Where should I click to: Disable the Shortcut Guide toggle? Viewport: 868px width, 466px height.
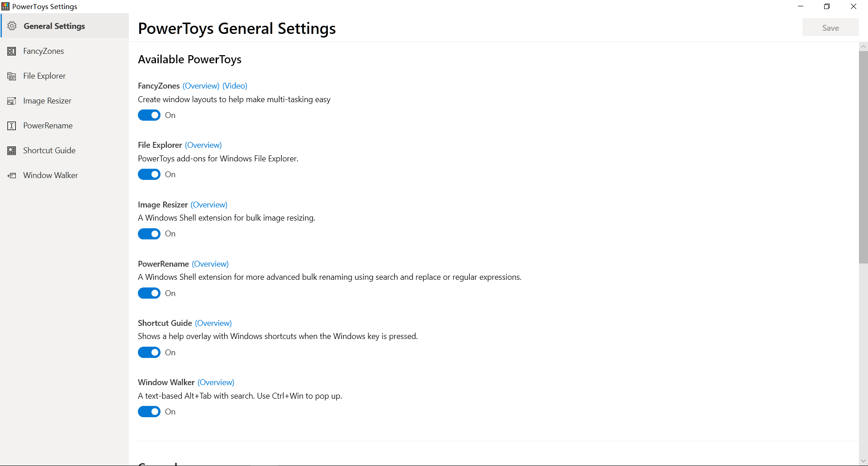coord(149,353)
